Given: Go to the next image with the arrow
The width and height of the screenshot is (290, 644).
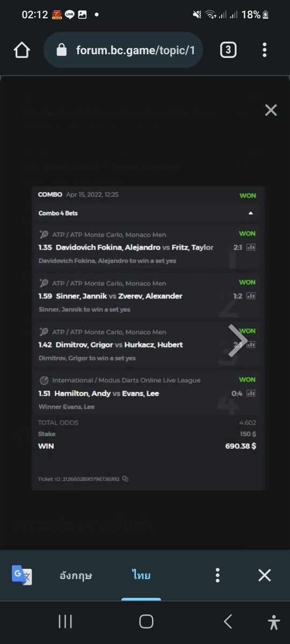Looking at the screenshot, I should pyautogui.click(x=237, y=340).
